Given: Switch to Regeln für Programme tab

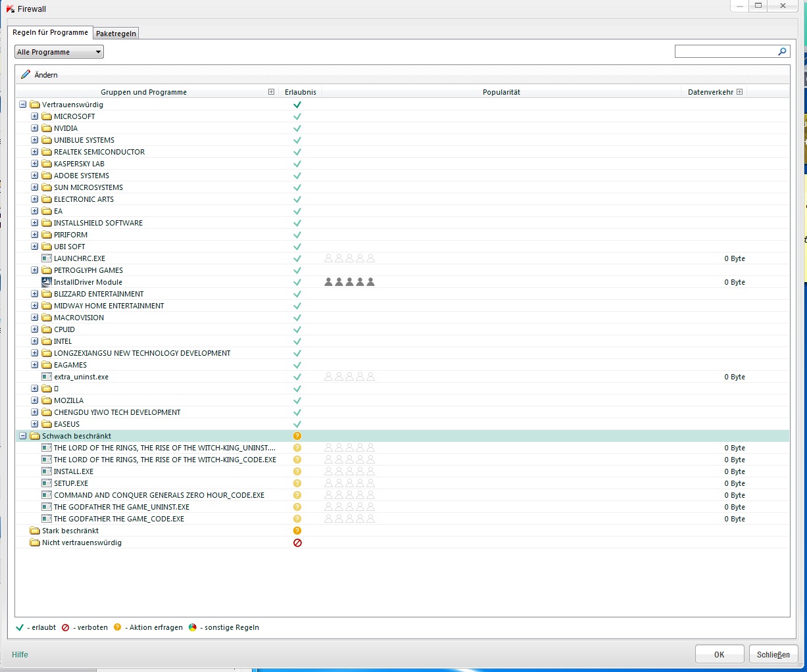Looking at the screenshot, I should point(50,32).
